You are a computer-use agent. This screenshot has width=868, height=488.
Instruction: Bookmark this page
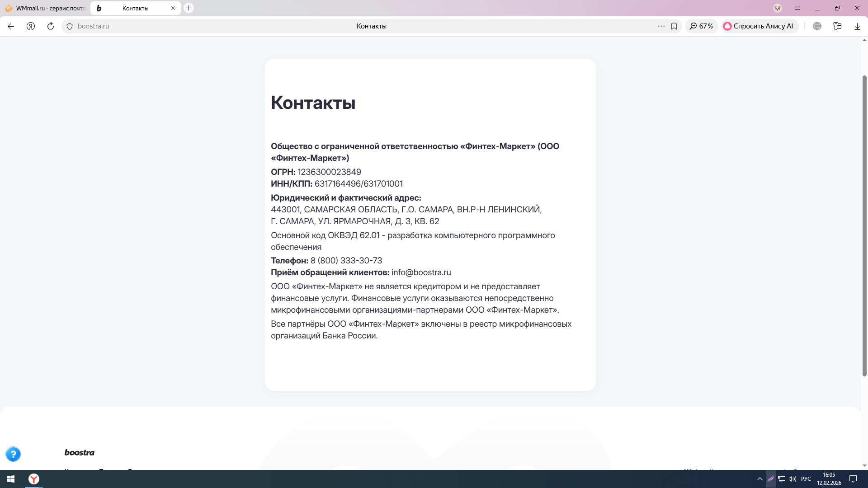pyautogui.click(x=674, y=26)
